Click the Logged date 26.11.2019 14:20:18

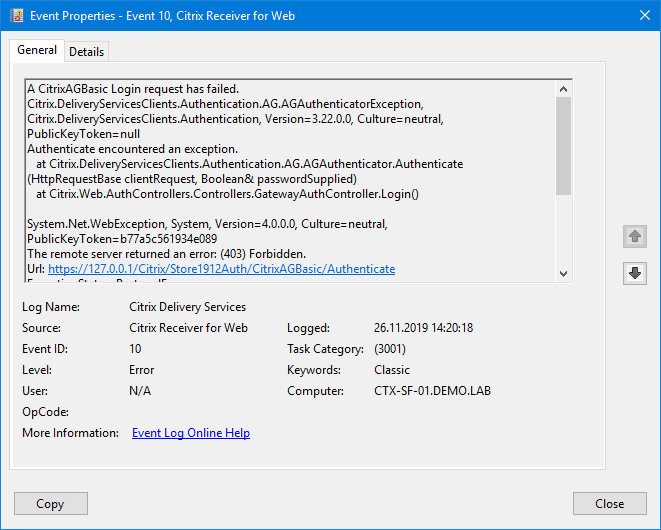pyautogui.click(x=424, y=328)
